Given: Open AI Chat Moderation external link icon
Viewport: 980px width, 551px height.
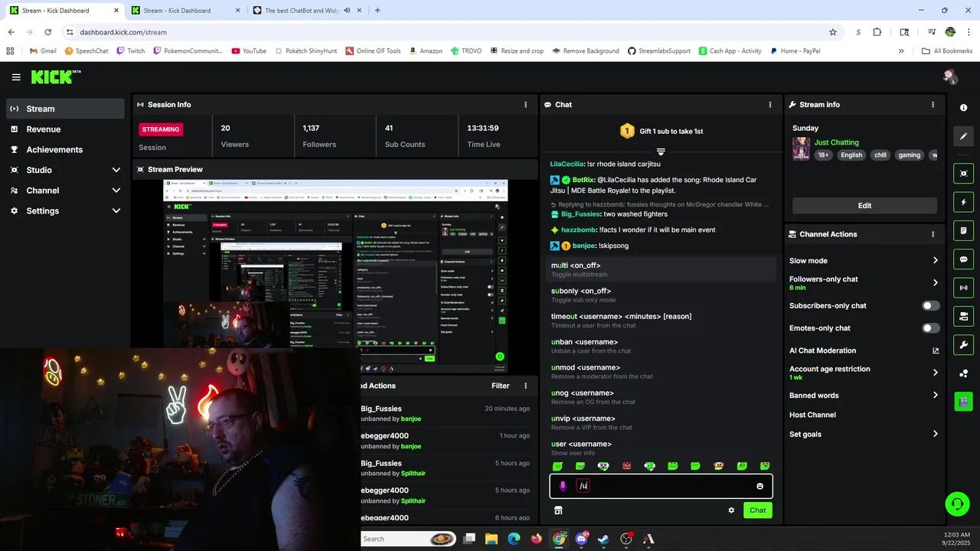Looking at the screenshot, I should (x=935, y=350).
